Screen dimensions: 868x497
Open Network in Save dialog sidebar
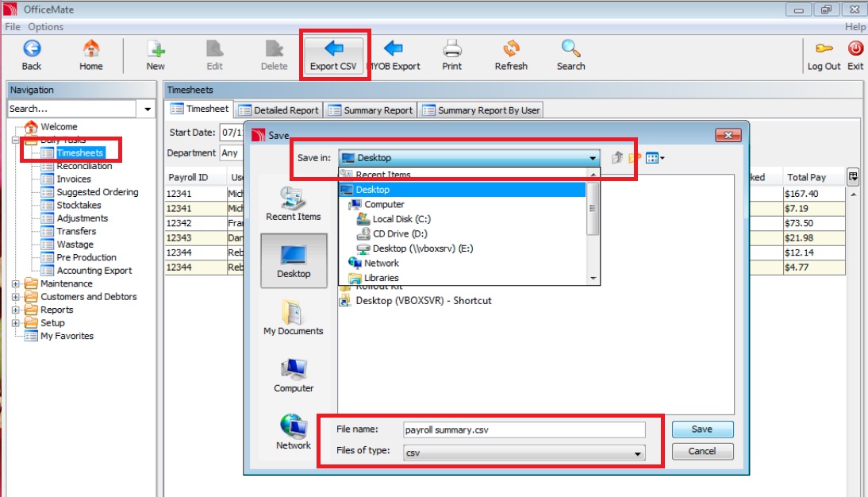294,432
